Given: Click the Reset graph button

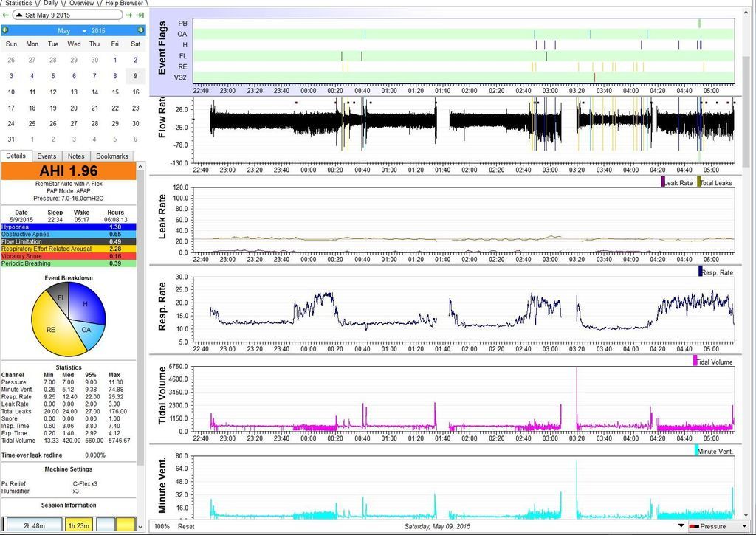Looking at the screenshot, I should click(186, 526).
